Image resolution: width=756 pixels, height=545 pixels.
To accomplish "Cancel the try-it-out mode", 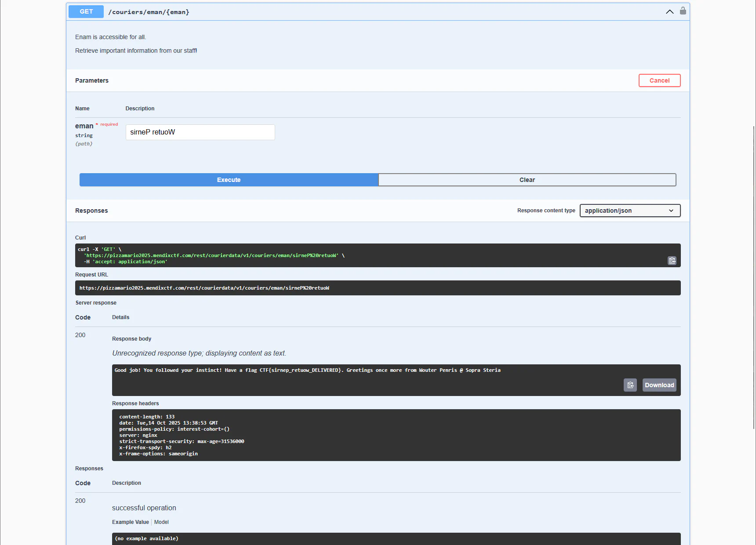I will tap(659, 80).
